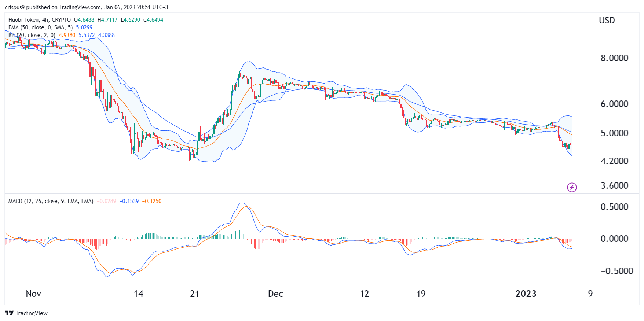Screen dimensions: 644x321
Task: Click the Bollinger basis value 4.9380
Action: pos(67,35)
